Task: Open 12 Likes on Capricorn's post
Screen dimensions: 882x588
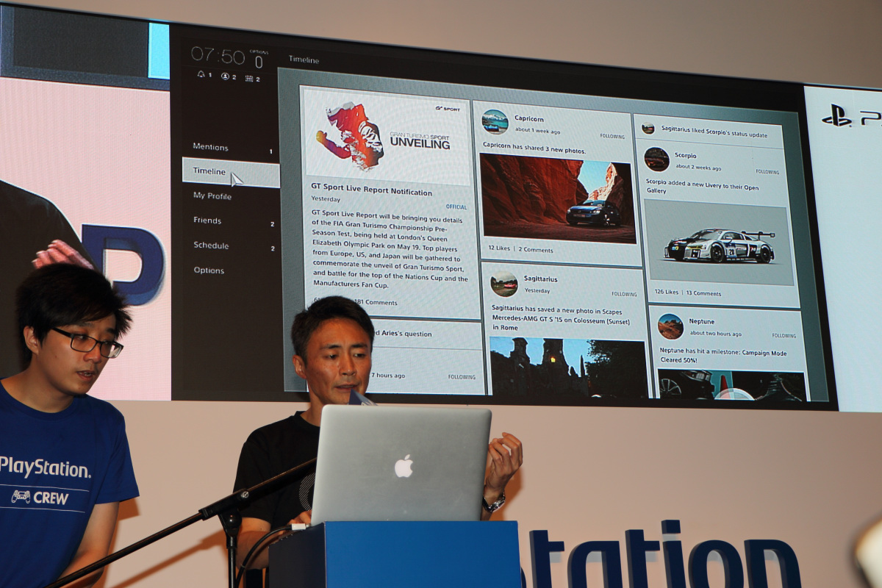Action: pos(499,249)
